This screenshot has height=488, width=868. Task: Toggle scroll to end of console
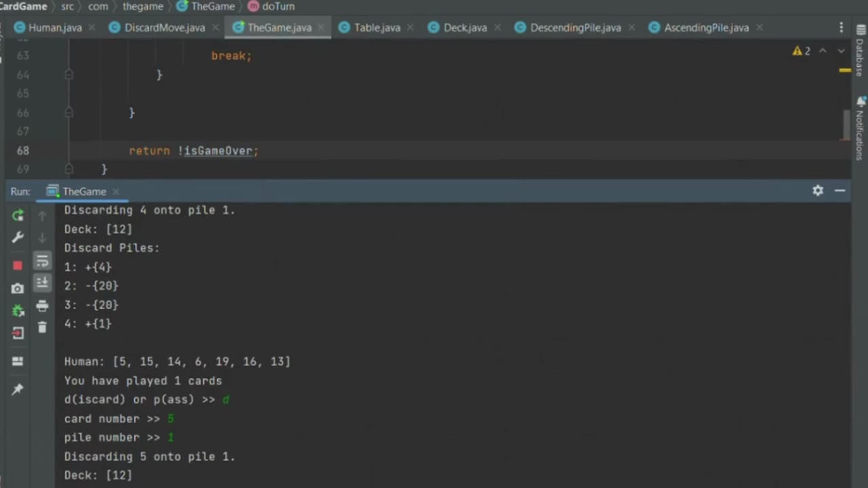click(42, 282)
